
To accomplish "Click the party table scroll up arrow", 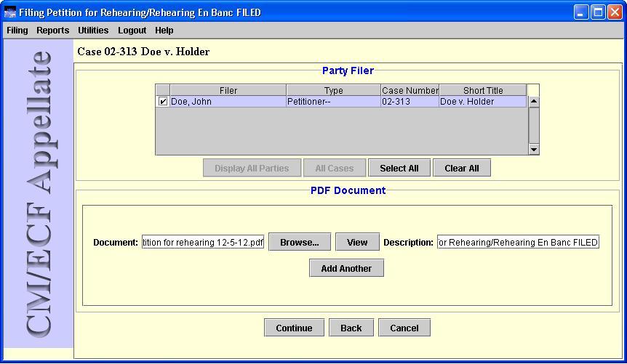I will click(534, 102).
